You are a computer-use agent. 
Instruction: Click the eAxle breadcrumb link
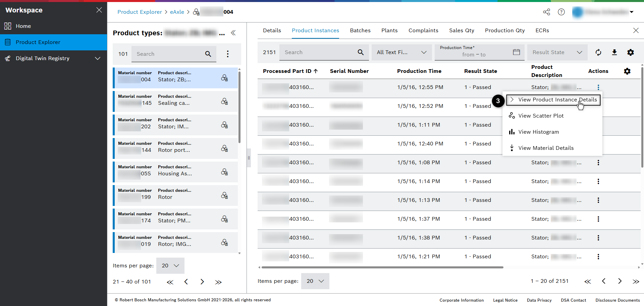pos(177,12)
